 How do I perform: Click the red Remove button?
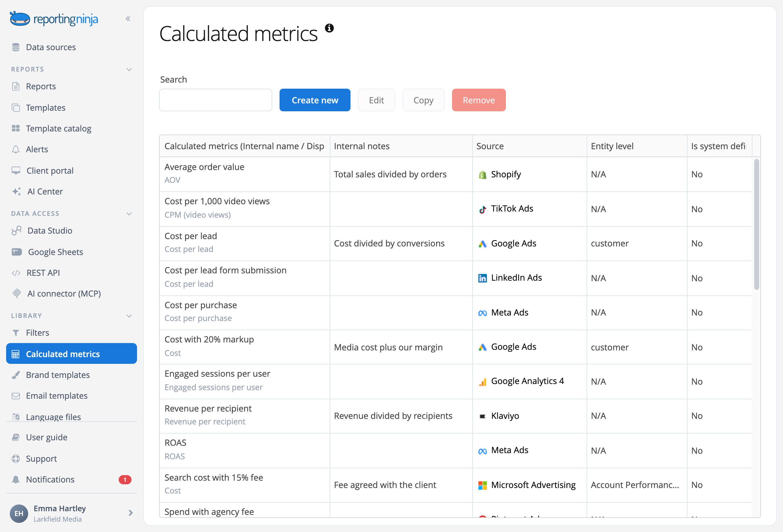[479, 100]
